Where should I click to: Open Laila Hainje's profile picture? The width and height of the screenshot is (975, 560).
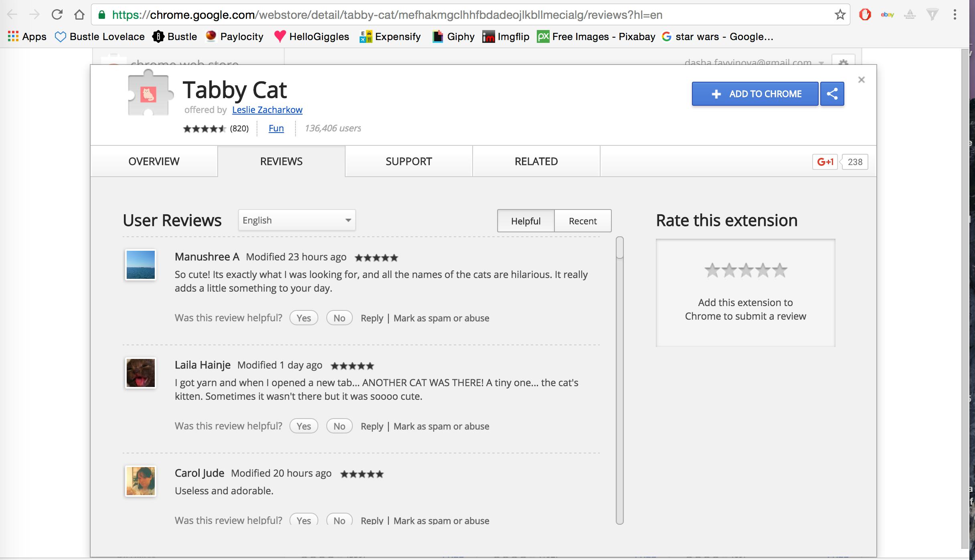tap(140, 373)
